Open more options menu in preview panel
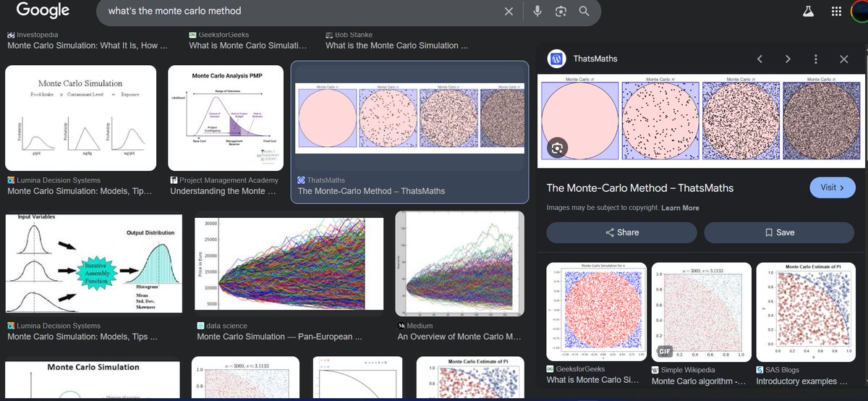 point(815,59)
